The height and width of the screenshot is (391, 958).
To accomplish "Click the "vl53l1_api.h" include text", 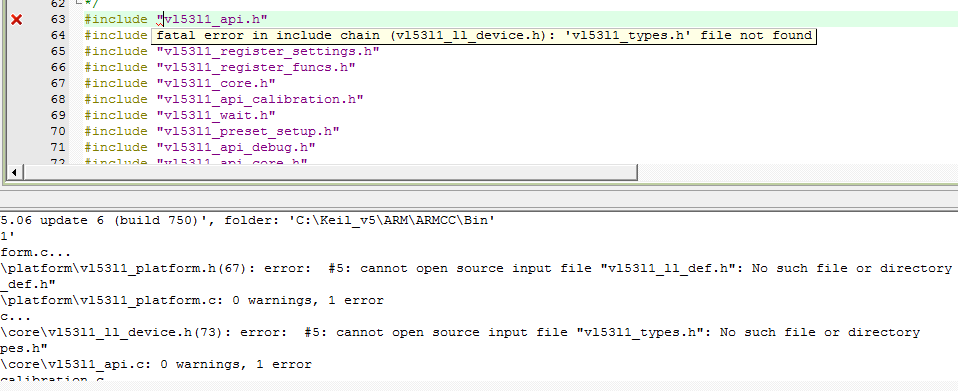I will (x=212, y=20).
